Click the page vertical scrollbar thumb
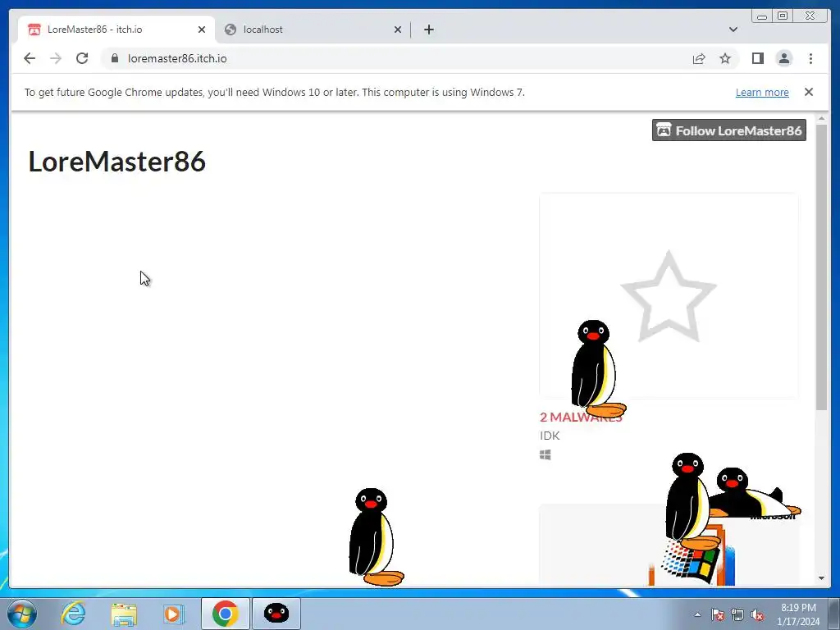This screenshot has width=840, height=630. point(821,267)
